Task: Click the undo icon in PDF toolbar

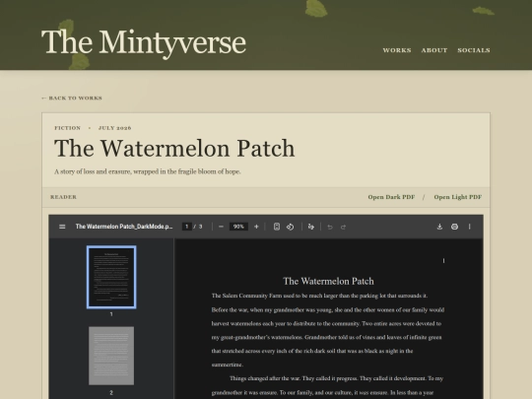Action: point(330,227)
